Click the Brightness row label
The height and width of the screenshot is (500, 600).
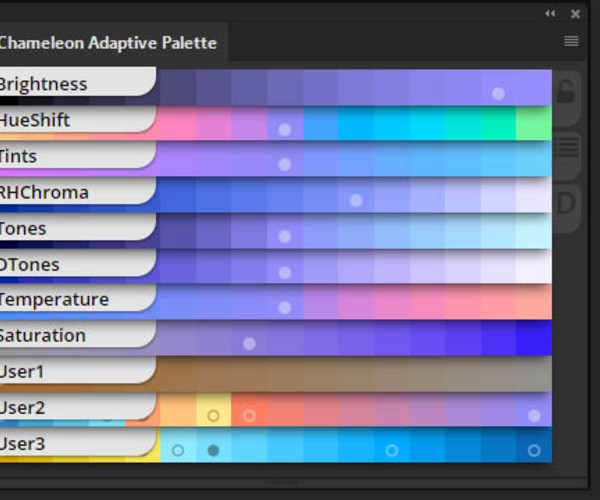click(77, 82)
